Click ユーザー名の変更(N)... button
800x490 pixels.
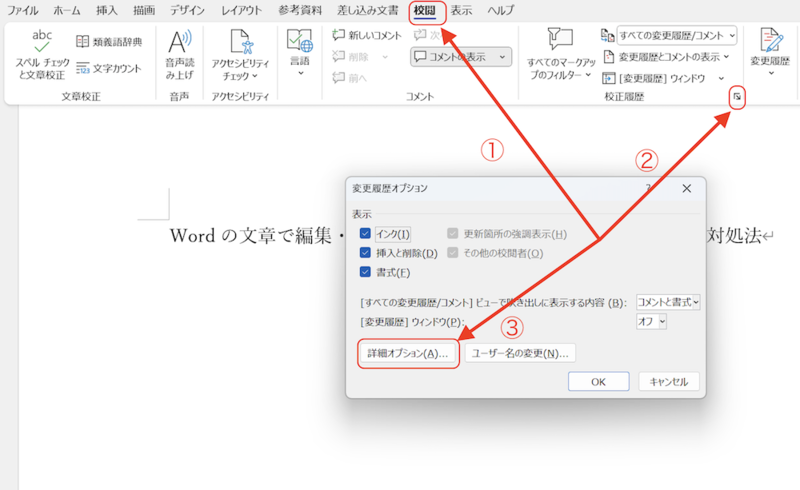[520, 353]
